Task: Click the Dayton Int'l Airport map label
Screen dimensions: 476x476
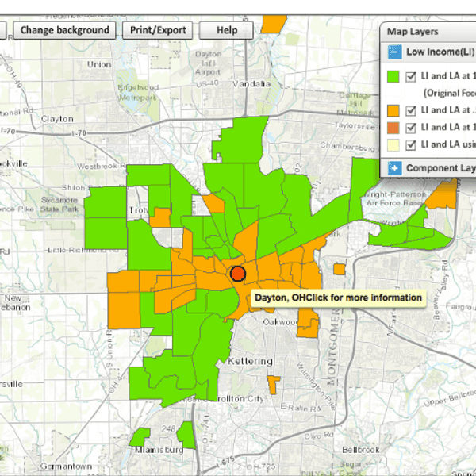Action: tap(209, 63)
